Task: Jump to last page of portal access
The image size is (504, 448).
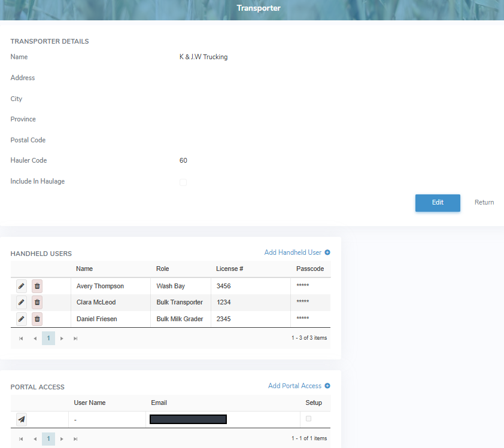Action: pos(75,439)
